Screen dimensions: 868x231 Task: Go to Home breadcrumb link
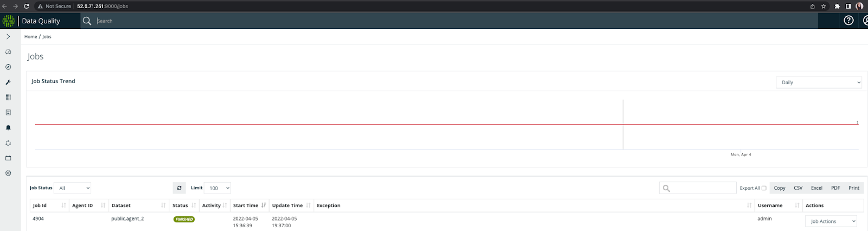30,37
